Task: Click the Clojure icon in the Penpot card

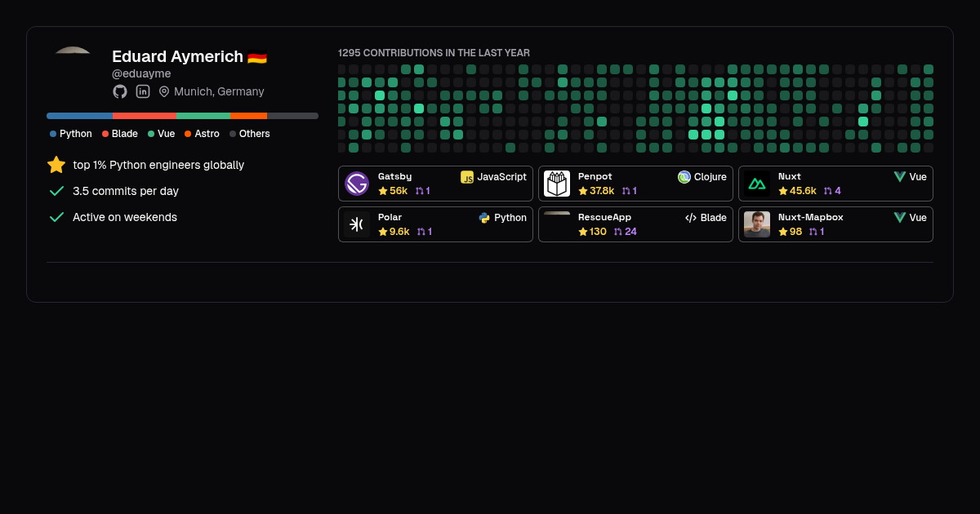Action: click(x=684, y=177)
